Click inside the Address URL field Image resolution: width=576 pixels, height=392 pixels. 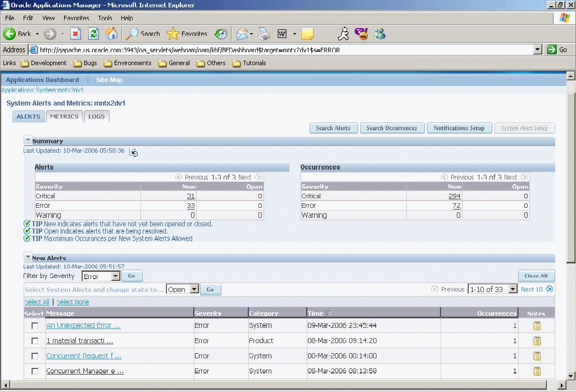pyautogui.click(x=281, y=49)
